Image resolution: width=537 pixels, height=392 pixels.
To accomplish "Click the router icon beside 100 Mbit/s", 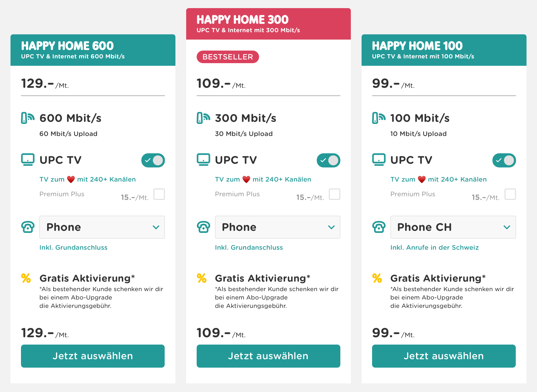I will 378,118.
